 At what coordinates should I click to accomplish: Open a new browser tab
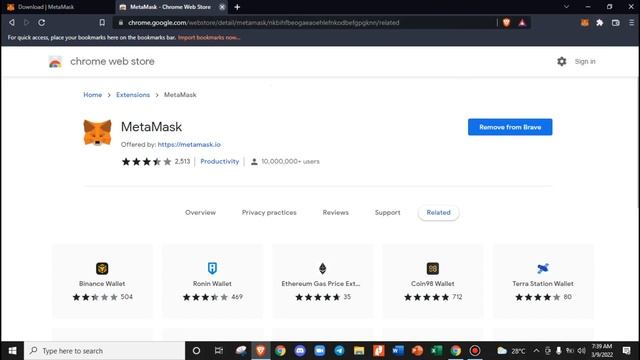click(237, 7)
